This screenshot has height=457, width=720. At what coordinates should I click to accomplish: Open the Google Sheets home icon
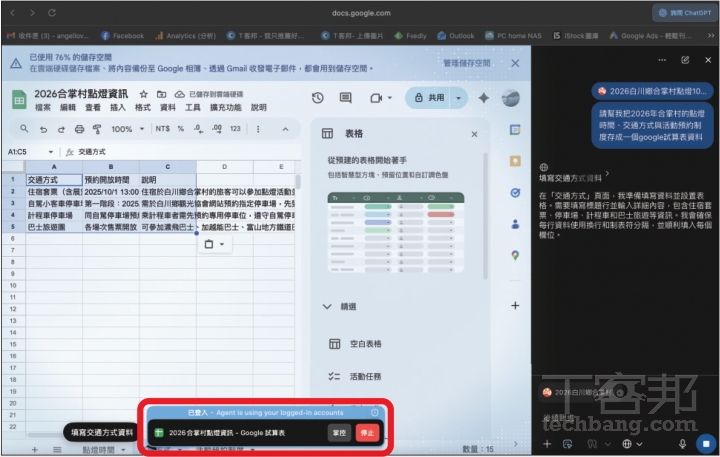click(19, 100)
